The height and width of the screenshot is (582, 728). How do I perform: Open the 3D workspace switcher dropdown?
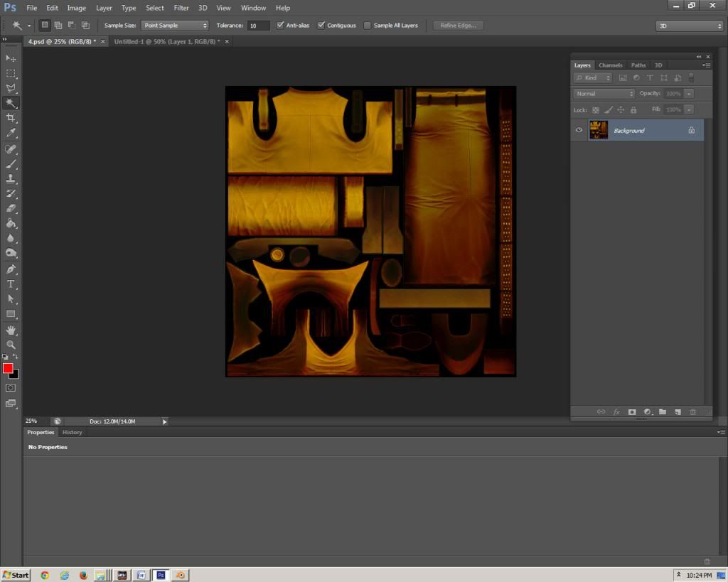coord(689,26)
